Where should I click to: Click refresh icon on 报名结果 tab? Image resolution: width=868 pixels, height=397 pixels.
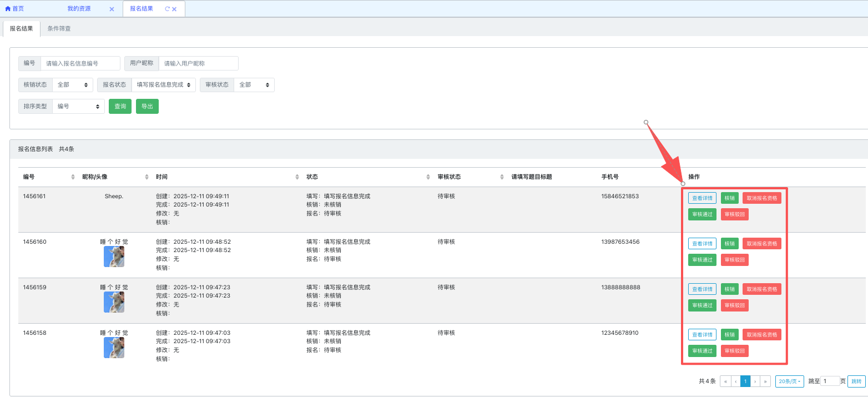coord(167,9)
